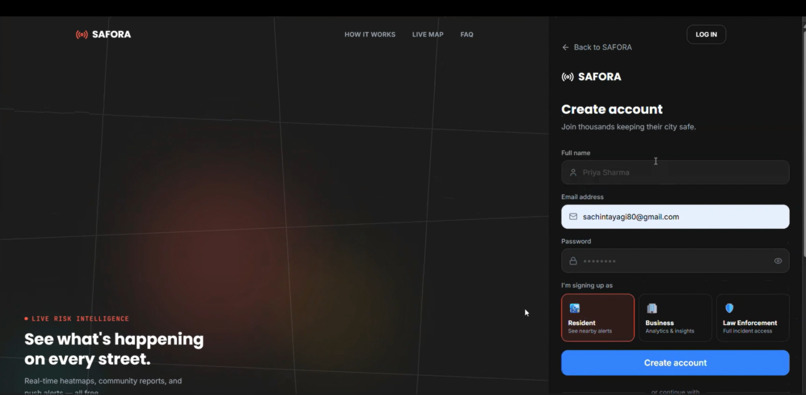Click the 'See what's happening' headline
Screen dimensions: 806x395
[114, 349]
